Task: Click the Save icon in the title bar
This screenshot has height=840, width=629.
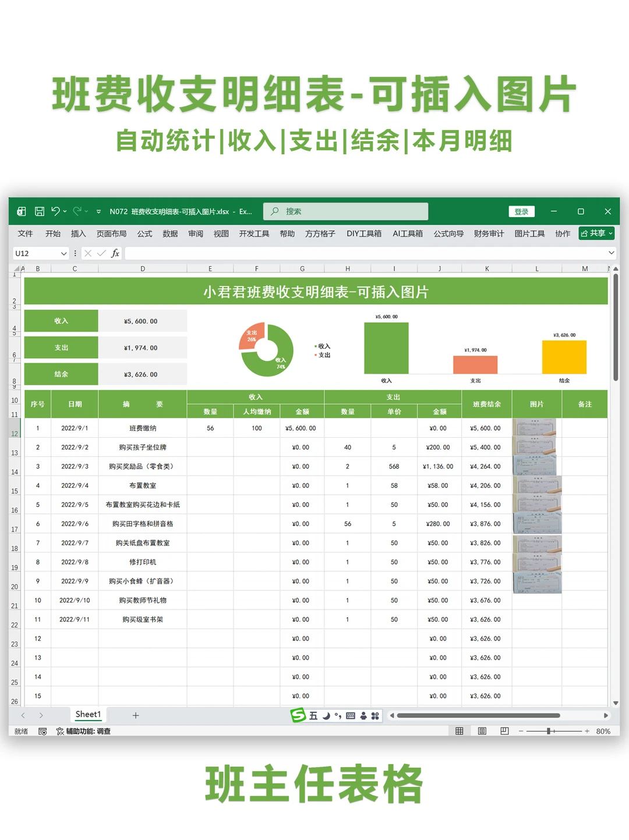Action: coord(40,211)
